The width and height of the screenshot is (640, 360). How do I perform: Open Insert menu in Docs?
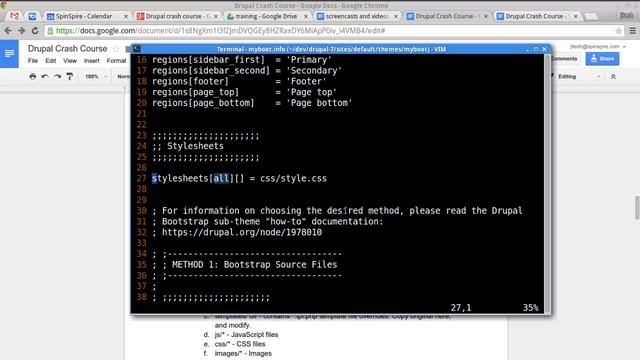[91, 61]
